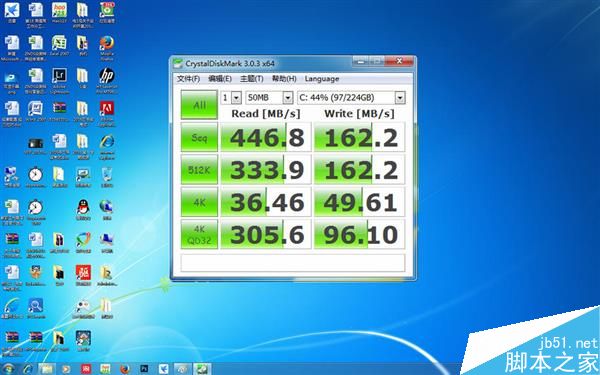This screenshot has height=375, width=600.
Task: Click the 512K write result 162.2
Action: (x=359, y=170)
